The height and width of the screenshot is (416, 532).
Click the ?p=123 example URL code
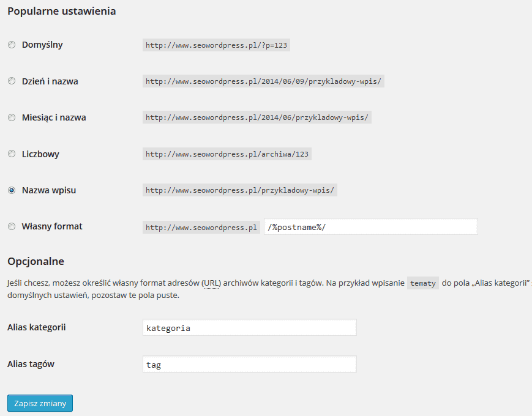click(x=216, y=45)
